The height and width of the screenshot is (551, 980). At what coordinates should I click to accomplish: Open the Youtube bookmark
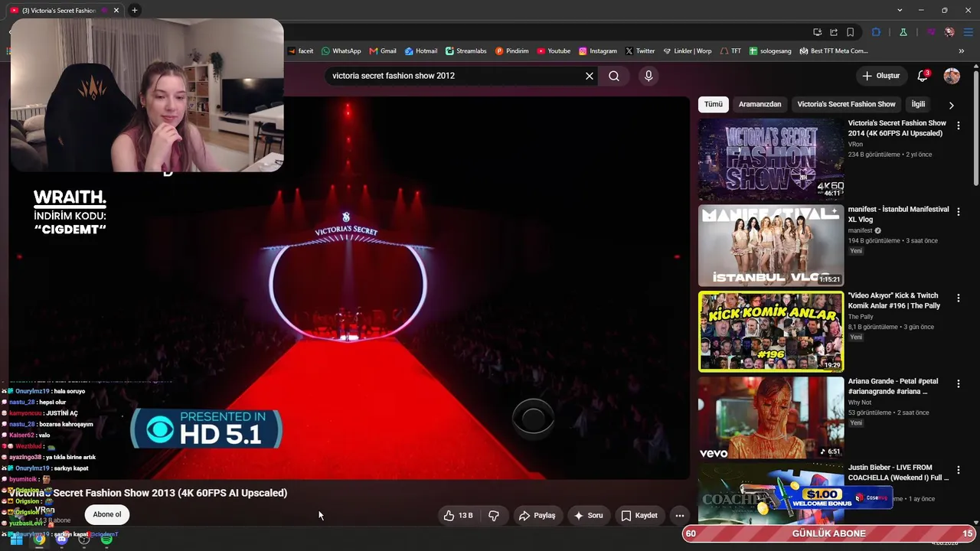(x=554, y=51)
